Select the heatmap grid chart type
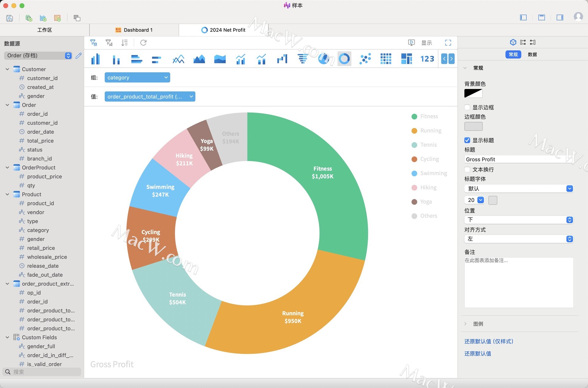This screenshot has height=388, width=588. 386,59
